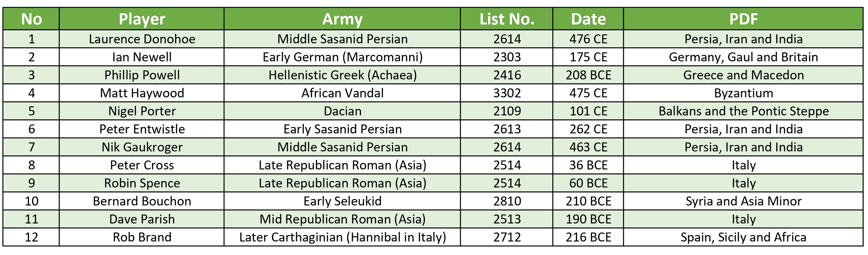This screenshot has height=255, width=868.
Task: Click the Balkans and the Pontic Steppe cell
Action: coord(743,111)
